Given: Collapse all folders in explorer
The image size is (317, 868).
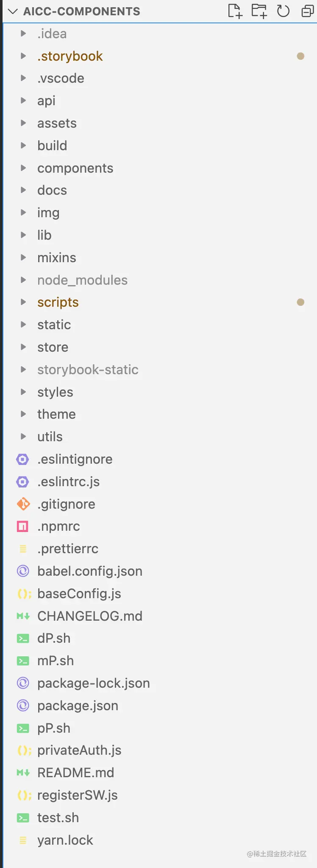Looking at the screenshot, I should [x=307, y=11].
